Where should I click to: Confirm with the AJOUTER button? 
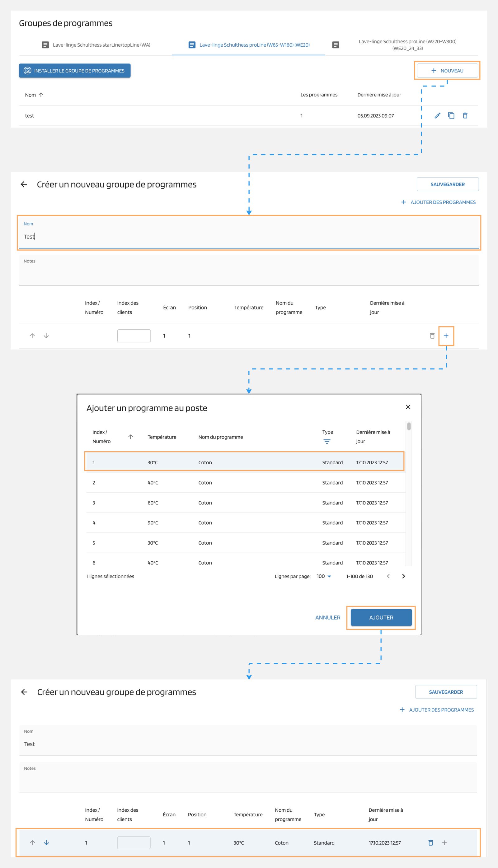381,618
